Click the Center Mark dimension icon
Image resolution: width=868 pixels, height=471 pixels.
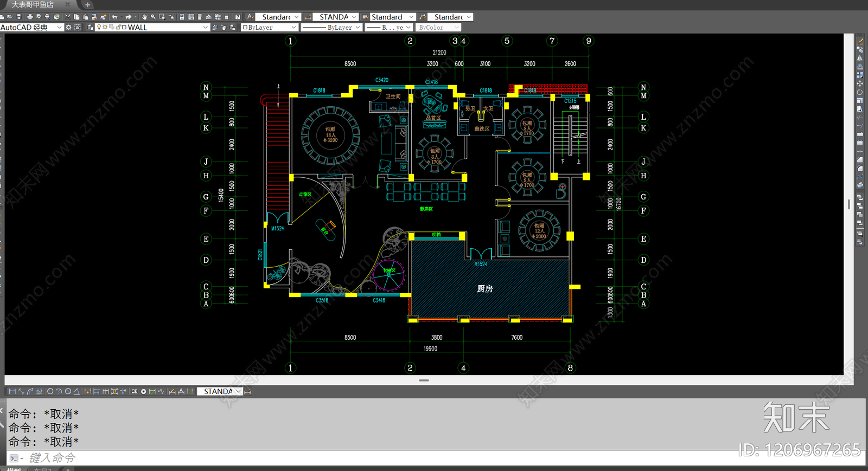[x=143, y=391]
